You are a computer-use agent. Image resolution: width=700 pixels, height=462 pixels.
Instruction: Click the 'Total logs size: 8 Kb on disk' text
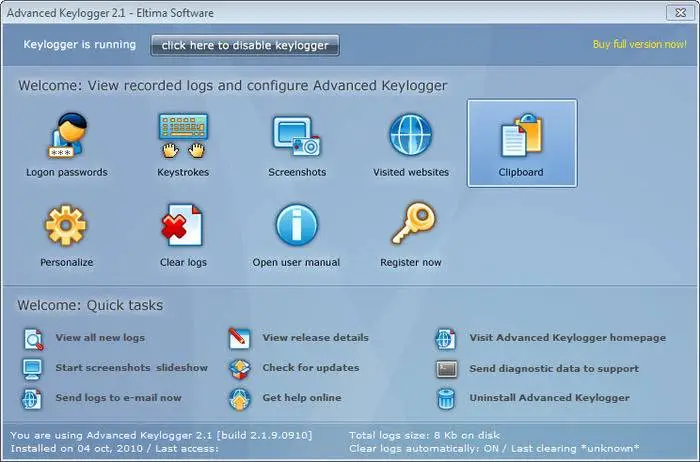click(424, 435)
